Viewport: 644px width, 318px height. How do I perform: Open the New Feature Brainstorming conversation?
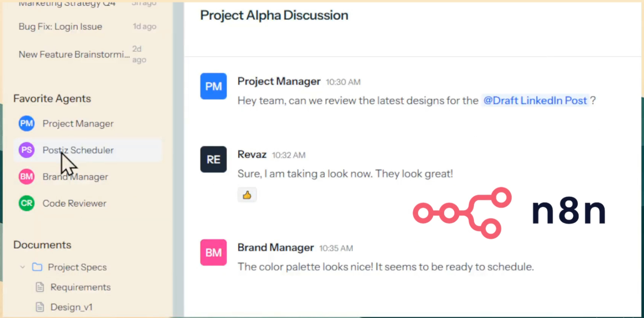coord(74,54)
